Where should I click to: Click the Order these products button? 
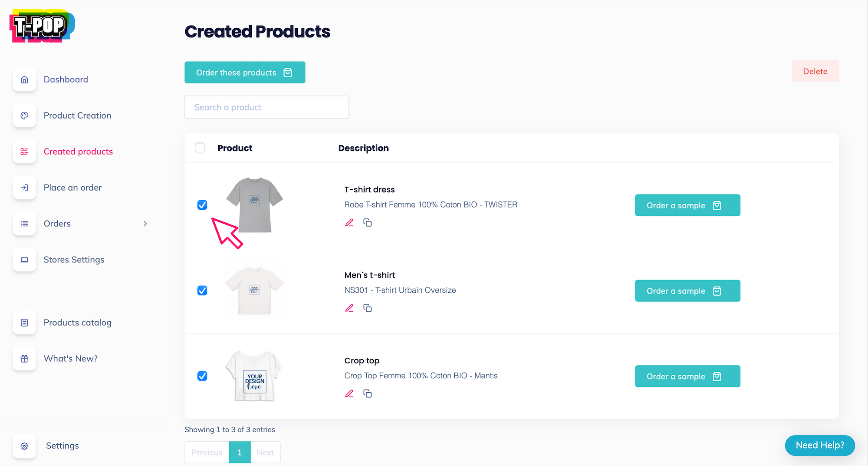click(244, 73)
